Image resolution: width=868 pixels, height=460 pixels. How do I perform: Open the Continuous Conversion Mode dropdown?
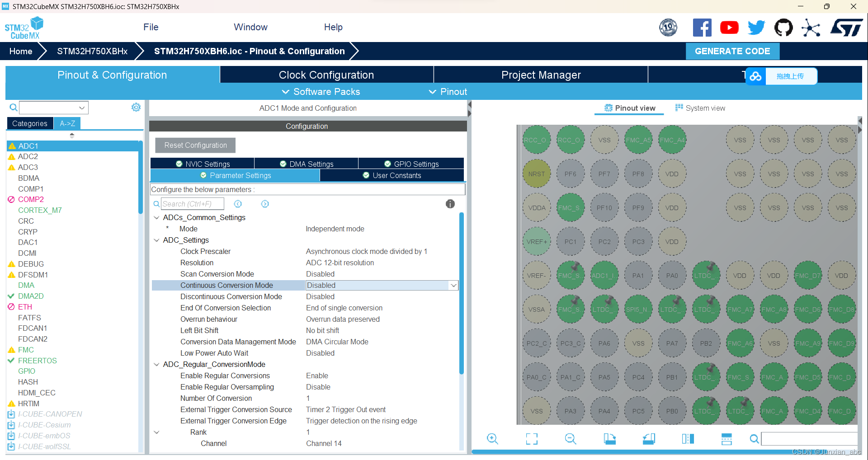click(x=453, y=285)
